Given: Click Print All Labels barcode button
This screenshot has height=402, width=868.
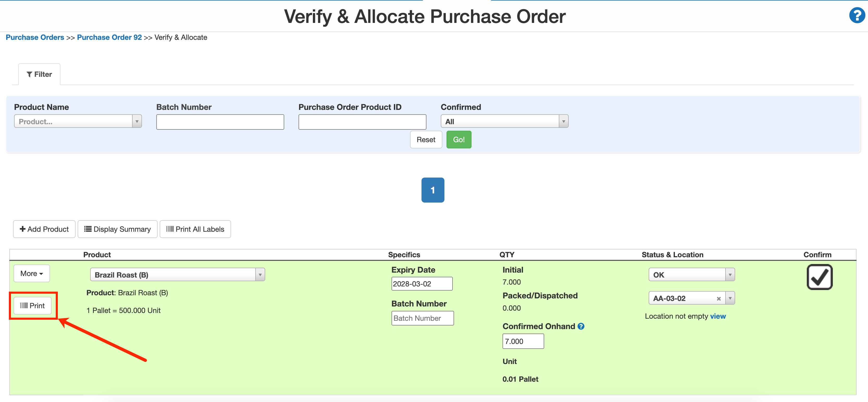Looking at the screenshot, I should 195,229.
